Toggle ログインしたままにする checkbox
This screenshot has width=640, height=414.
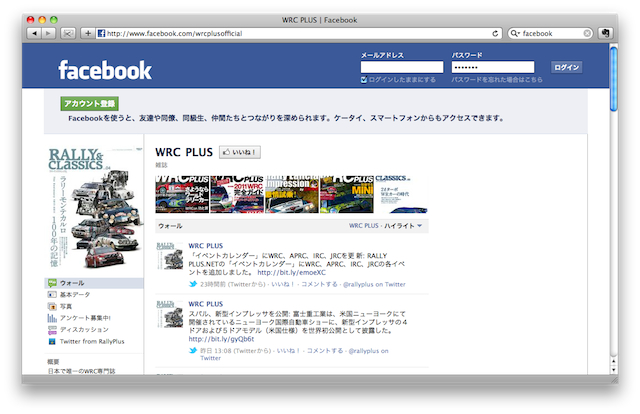[364, 80]
